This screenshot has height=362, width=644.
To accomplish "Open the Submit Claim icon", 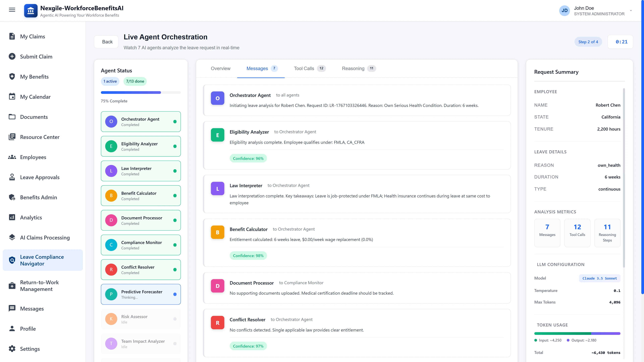I will pos(12,56).
